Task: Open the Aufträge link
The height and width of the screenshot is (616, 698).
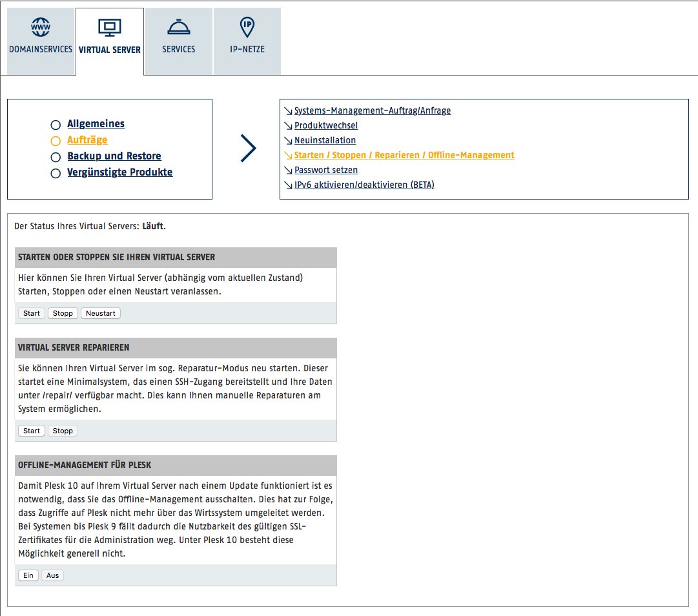Action: click(87, 139)
